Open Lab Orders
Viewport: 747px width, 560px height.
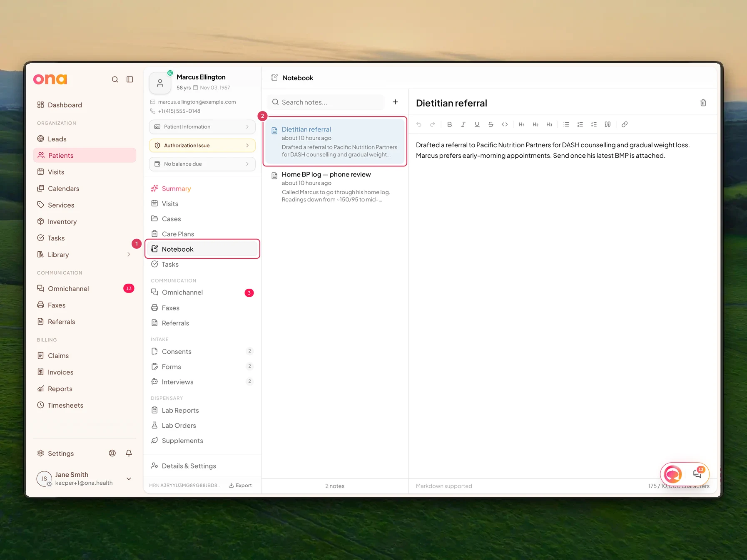pyautogui.click(x=202, y=426)
